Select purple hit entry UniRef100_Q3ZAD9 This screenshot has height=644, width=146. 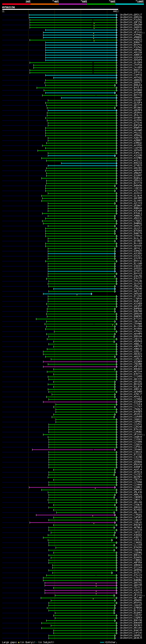click(131, 402)
